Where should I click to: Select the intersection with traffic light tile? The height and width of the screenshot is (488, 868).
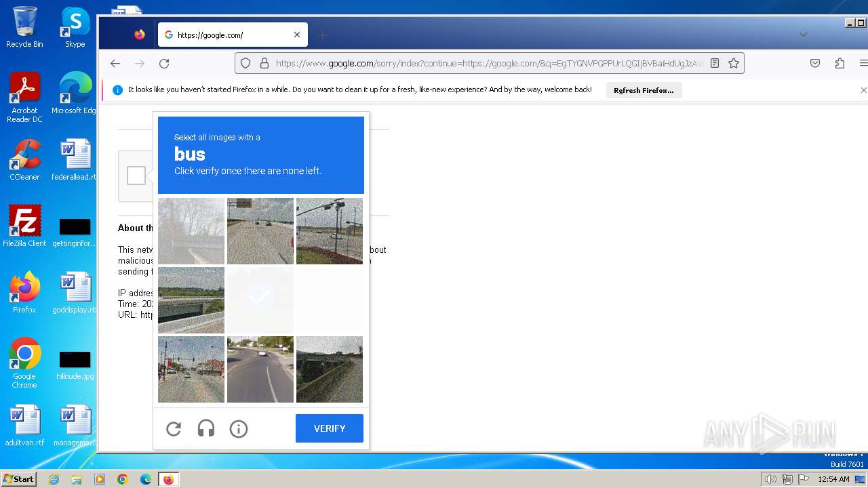pos(191,369)
